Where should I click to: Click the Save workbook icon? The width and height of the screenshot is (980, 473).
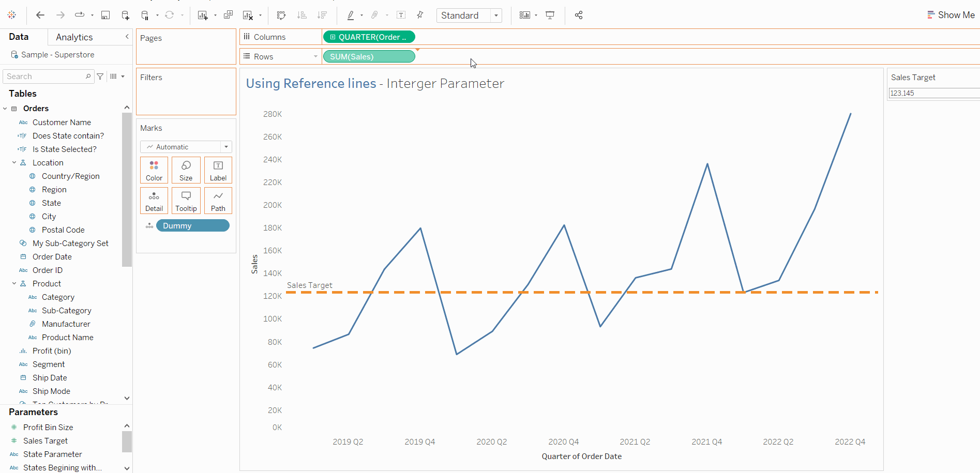coord(105,15)
